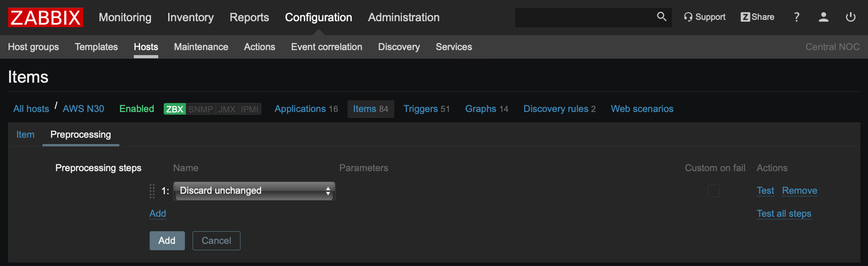Click the search magnifier icon
The image size is (868, 266).
(661, 17)
